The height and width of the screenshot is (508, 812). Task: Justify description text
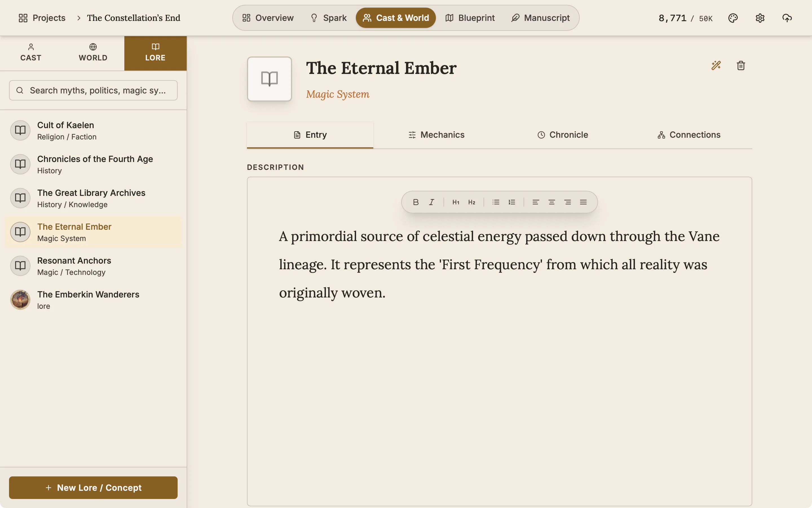[x=583, y=202]
